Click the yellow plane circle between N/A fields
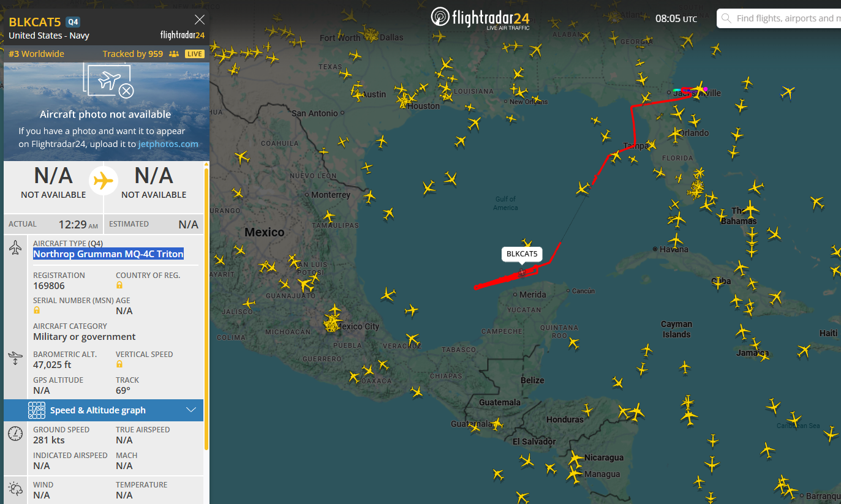The width and height of the screenshot is (841, 504). coord(104,180)
